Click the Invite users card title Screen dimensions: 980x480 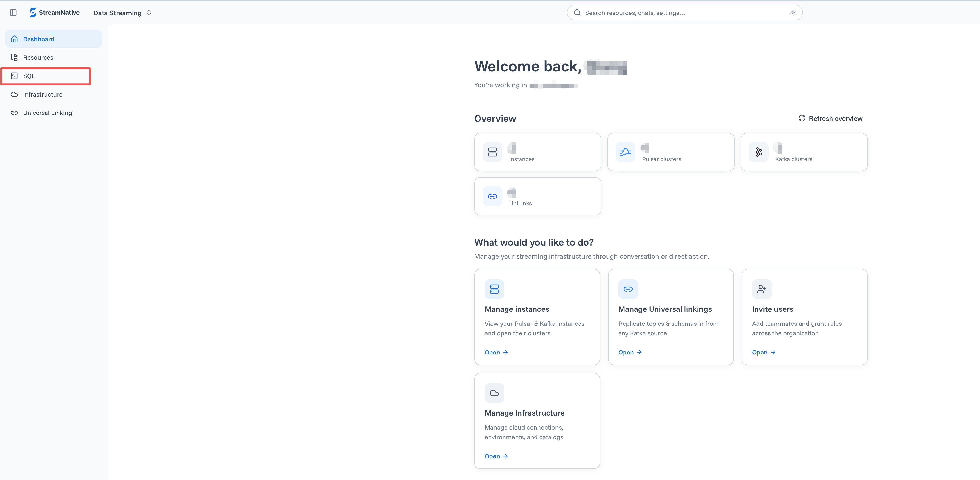click(773, 309)
